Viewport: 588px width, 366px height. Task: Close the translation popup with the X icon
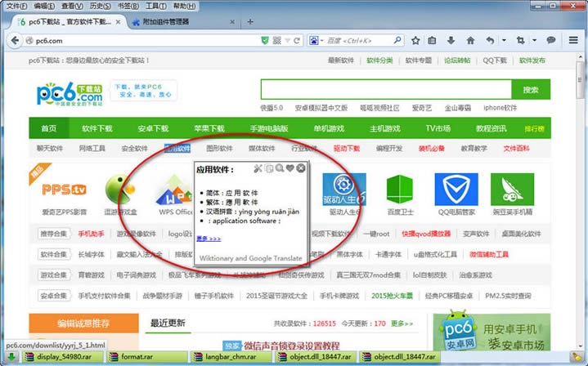301,168
